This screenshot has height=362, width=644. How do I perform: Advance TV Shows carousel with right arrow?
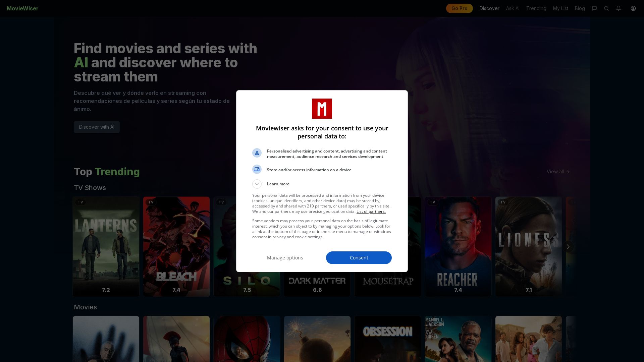pos(568,247)
